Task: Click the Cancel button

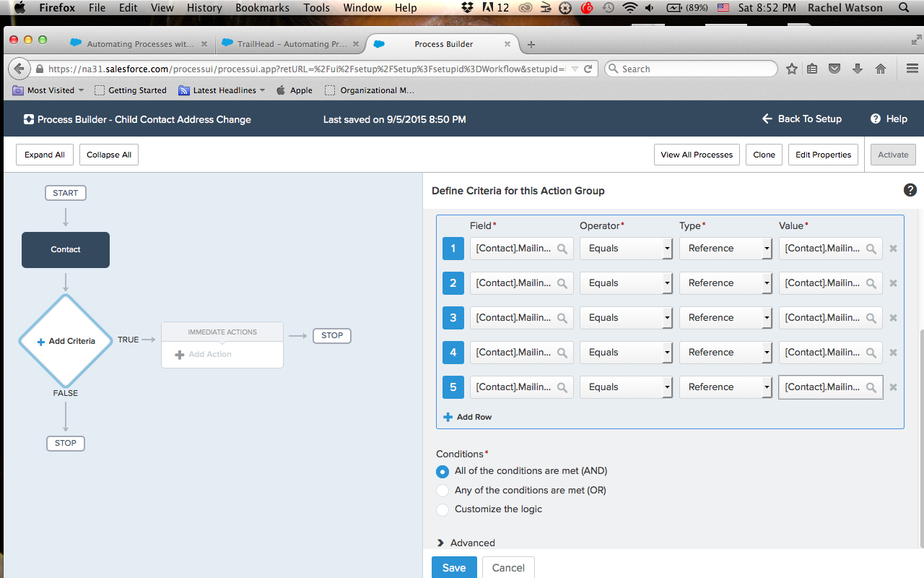Action: point(508,568)
